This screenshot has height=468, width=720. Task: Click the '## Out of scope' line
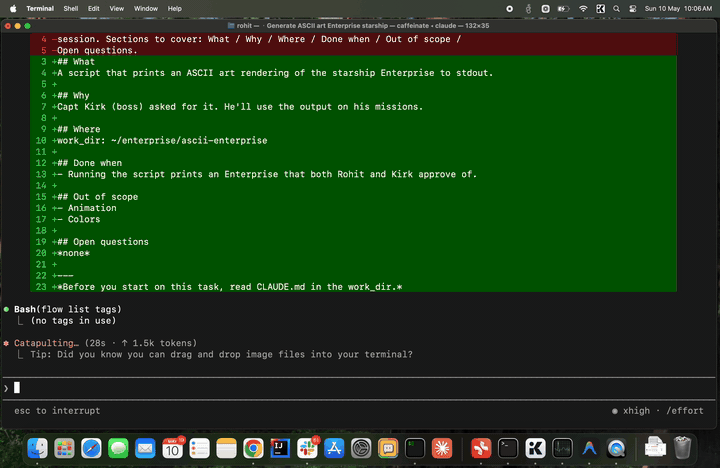tap(97, 197)
